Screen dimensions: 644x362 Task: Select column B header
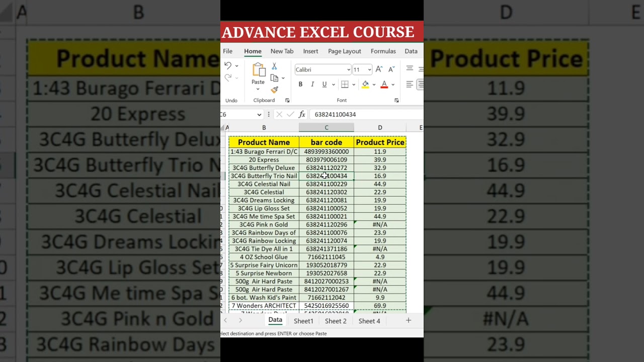click(264, 128)
